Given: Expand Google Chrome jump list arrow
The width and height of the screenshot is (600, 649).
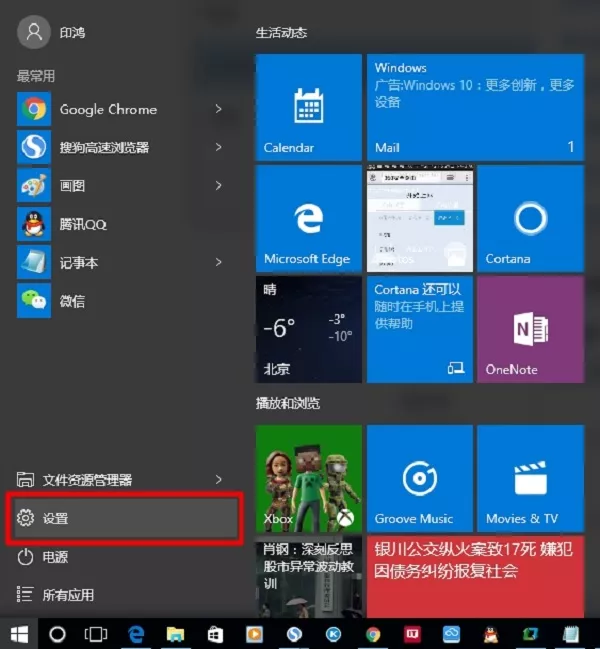Looking at the screenshot, I should [x=218, y=109].
